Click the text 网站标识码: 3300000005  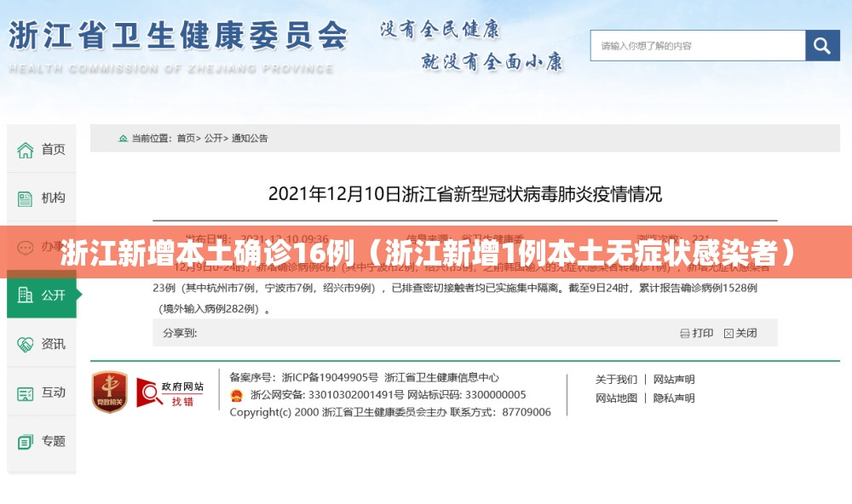(x=467, y=395)
